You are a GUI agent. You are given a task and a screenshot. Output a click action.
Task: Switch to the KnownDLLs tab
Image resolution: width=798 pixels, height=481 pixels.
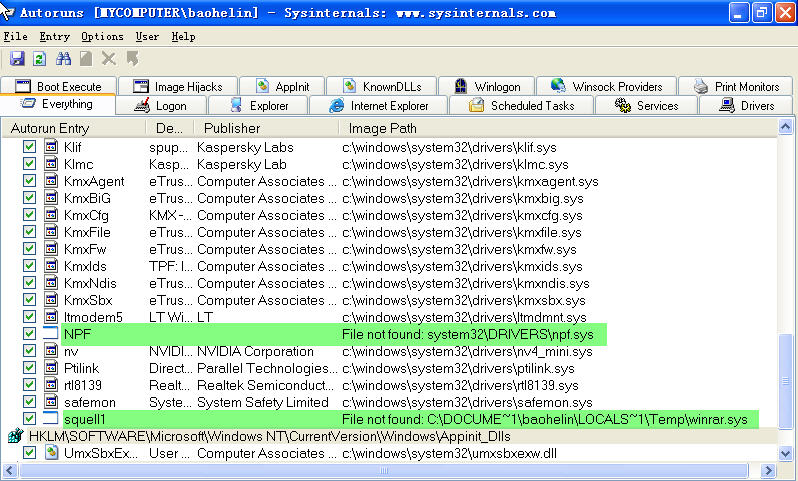pos(381,86)
